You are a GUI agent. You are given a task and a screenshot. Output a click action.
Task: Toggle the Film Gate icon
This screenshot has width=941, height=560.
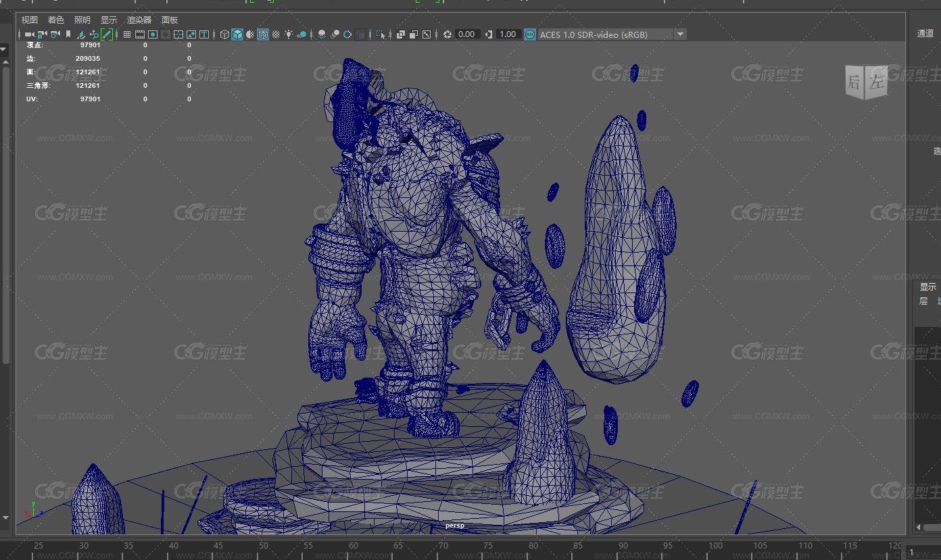140,34
